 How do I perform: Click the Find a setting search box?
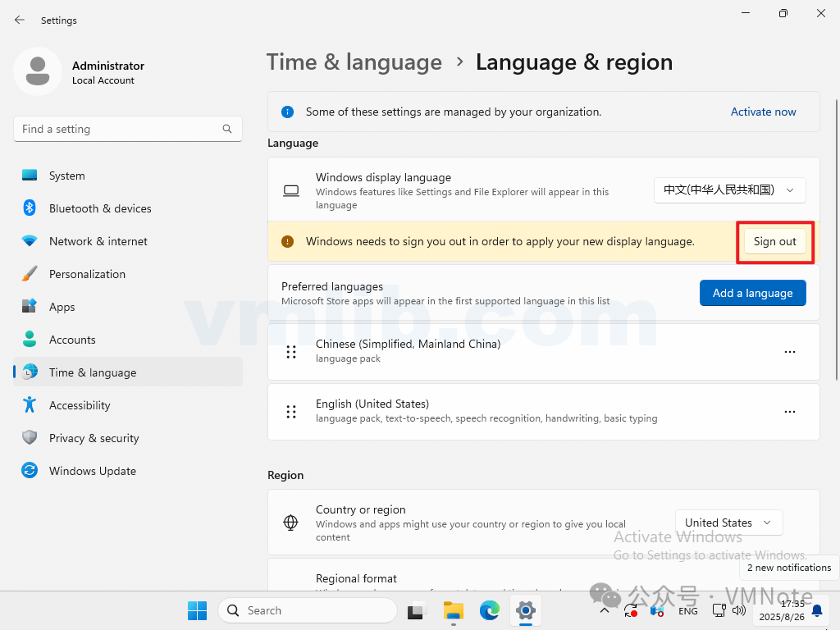127,129
